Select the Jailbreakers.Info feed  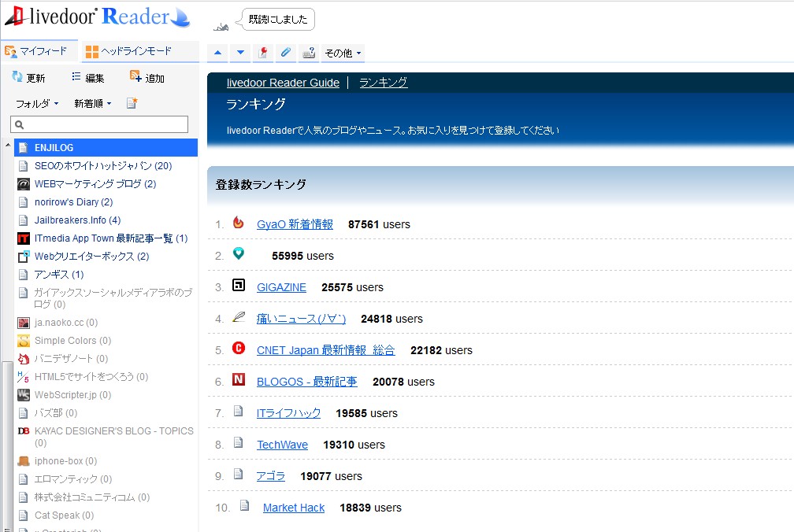click(77, 220)
